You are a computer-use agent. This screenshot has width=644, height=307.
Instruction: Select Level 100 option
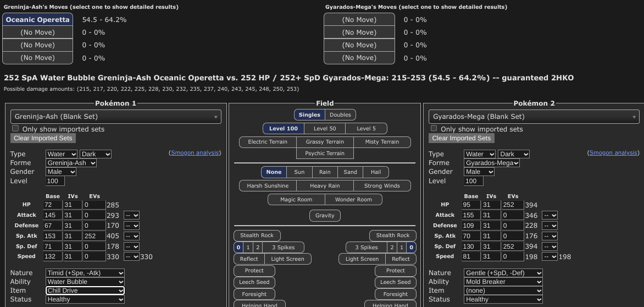tap(284, 129)
